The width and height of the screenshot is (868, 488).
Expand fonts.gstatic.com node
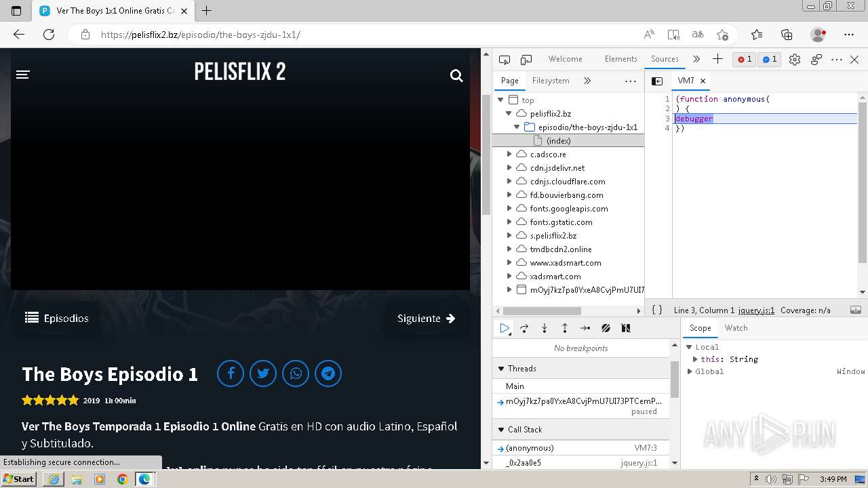[509, 222]
